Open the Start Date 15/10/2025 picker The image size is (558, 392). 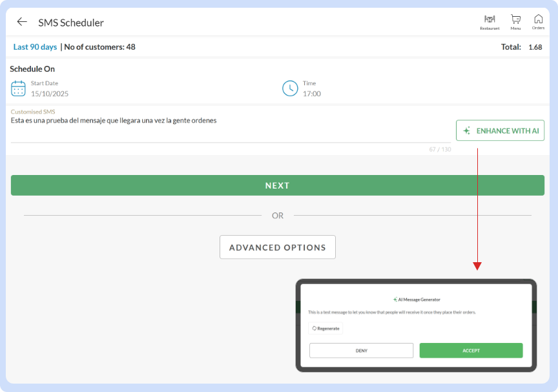coord(50,94)
